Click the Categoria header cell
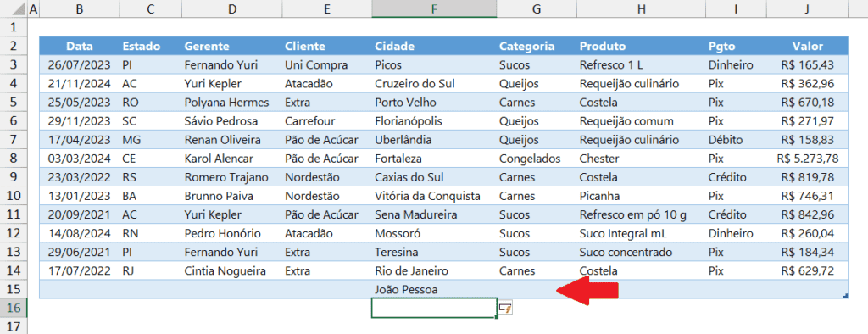868x334 pixels. click(537, 46)
